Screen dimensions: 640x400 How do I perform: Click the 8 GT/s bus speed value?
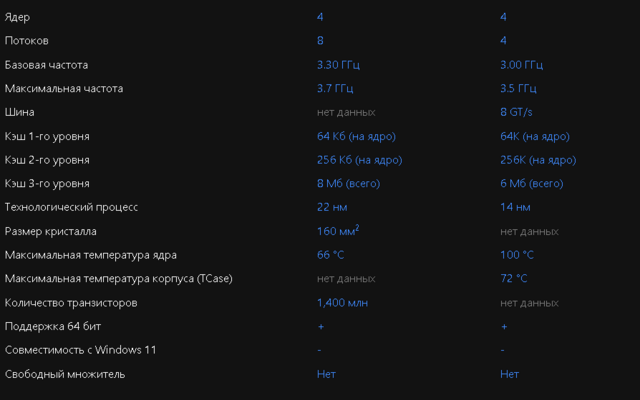point(516,112)
